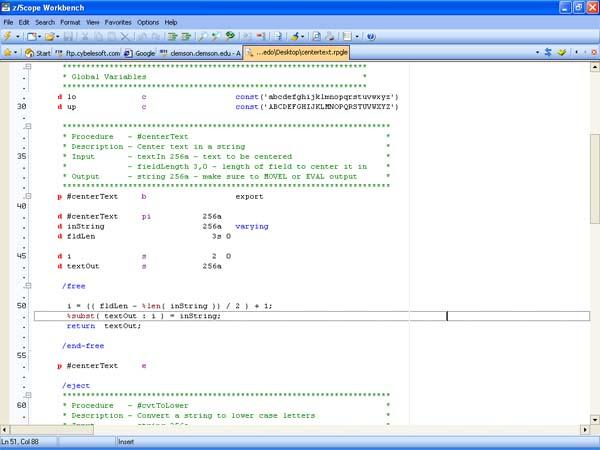
Task: Open the Format menu
Action: pyautogui.click(x=70, y=22)
